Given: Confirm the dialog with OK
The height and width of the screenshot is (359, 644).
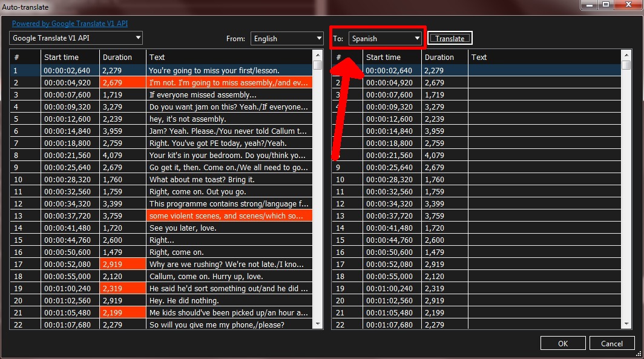Looking at the screenshot, I should [x=562, y=343].
